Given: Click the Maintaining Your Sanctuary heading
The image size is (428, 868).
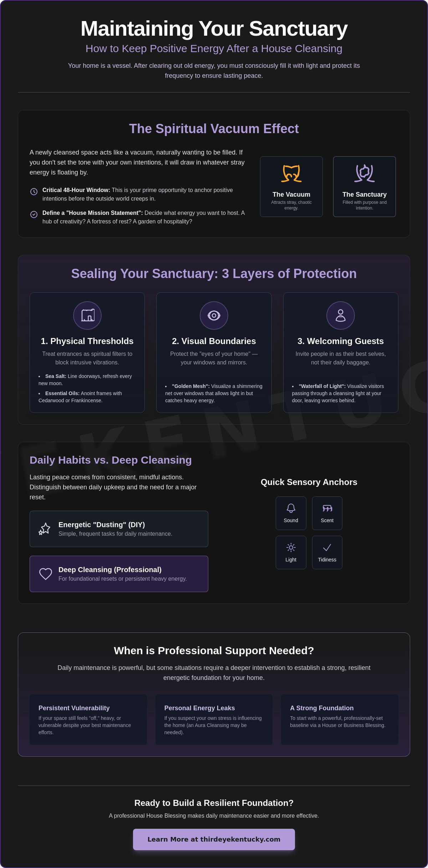Looking at the screenshot, I should (x=214, y=29).
